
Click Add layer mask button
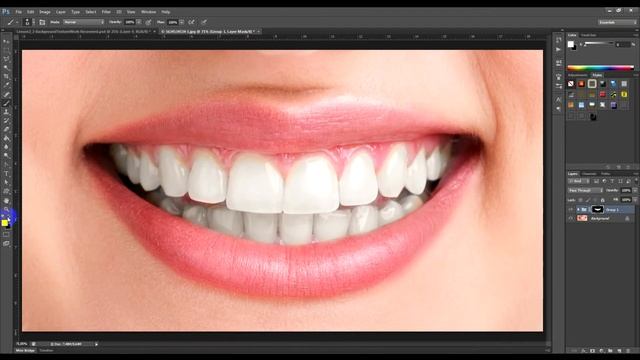592,351
